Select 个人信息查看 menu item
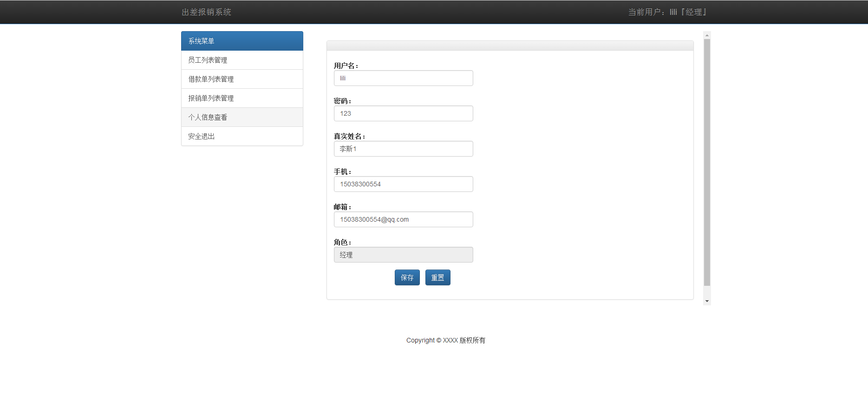The height and width of the screenshot is (415, 868). pos(242,117)
